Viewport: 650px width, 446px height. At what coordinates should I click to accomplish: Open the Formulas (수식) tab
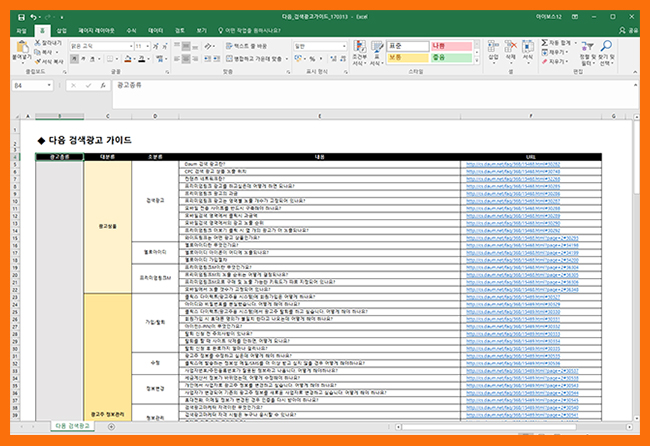(x=131, y=31)
